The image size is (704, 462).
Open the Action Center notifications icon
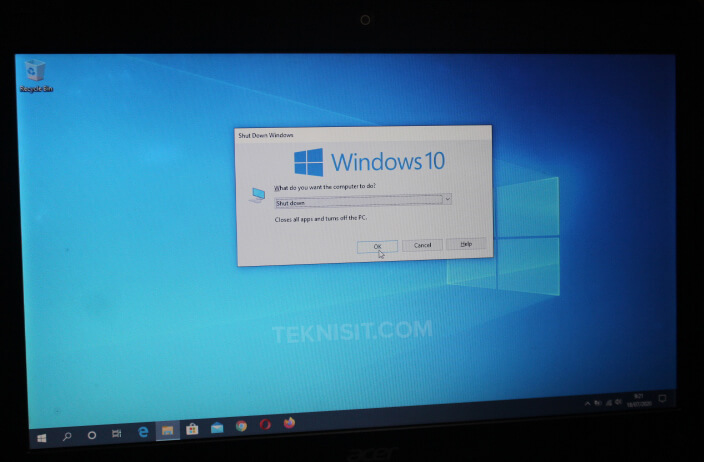662,398
